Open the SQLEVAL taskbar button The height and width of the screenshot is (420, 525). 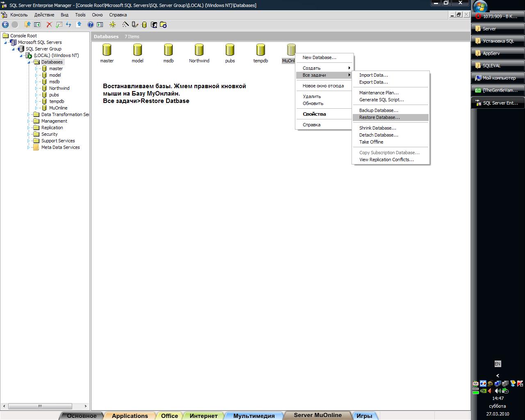pyautogui.click(x=498, y=66)
